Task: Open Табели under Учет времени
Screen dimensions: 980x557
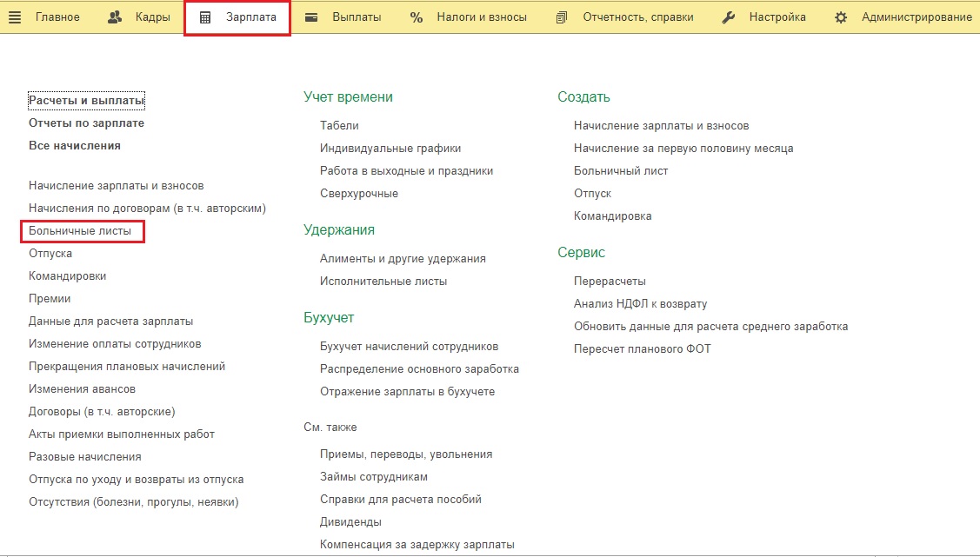Action: pyautogui.click(x=339, y=126)
